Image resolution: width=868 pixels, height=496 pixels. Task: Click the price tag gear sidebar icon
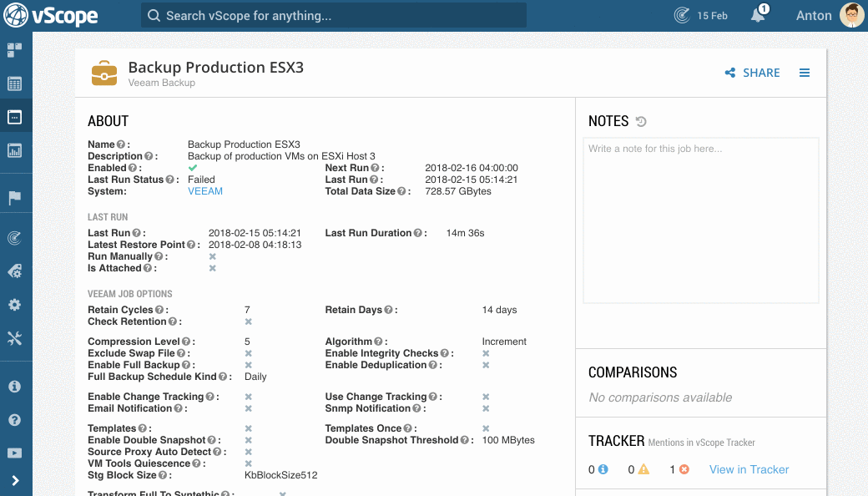pos(14,271)
